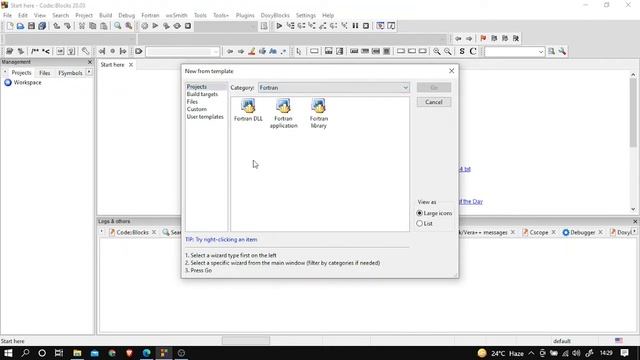The height and width of the screenshot is (360, 640).
Task: Click the Open file toolbar icon
Action: click(20, 26)
